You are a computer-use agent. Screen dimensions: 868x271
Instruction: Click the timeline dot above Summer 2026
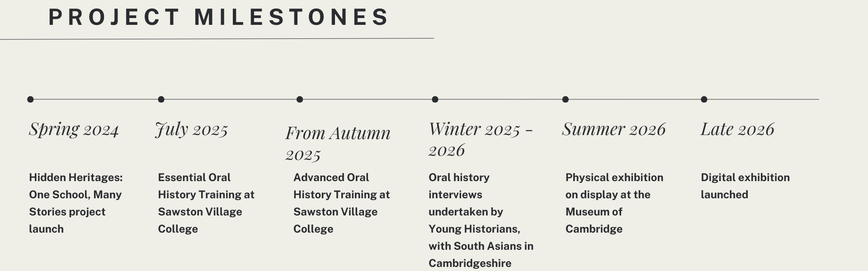[565, 99]
